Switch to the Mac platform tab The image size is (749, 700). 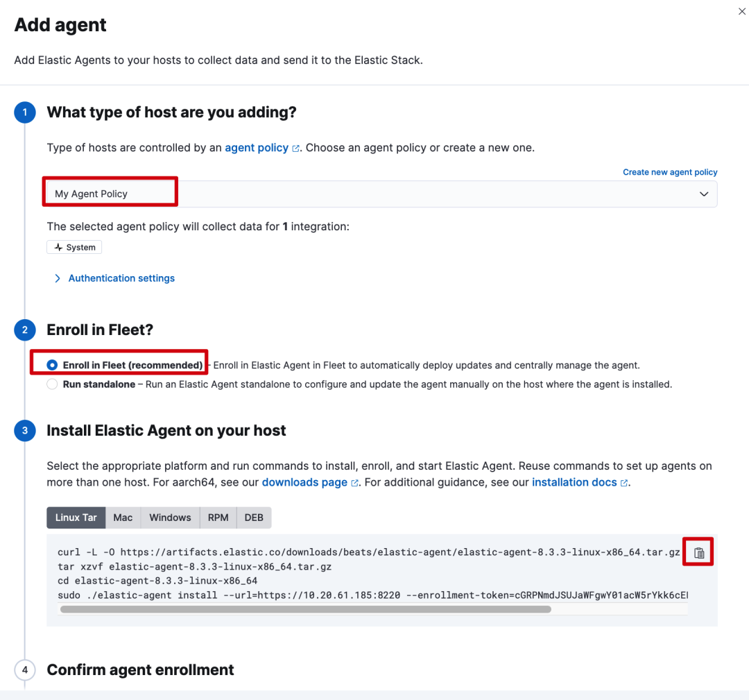click(123, 518)
